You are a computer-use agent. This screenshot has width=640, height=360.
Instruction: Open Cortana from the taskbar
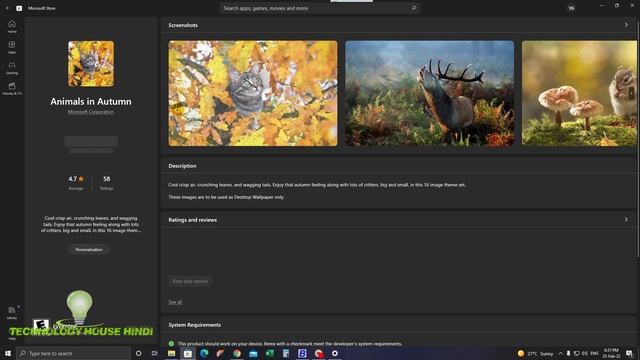pyautogui.click(x=138, y=353)
